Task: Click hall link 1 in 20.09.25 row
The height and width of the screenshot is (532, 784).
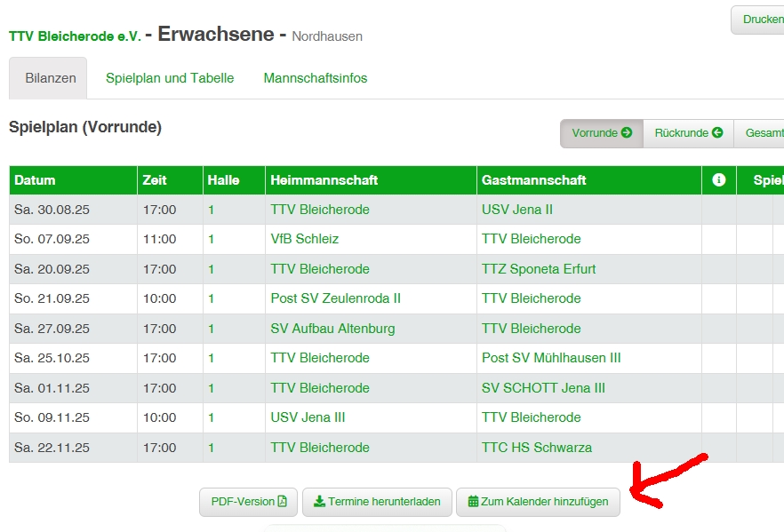Action: pos(211,269)
